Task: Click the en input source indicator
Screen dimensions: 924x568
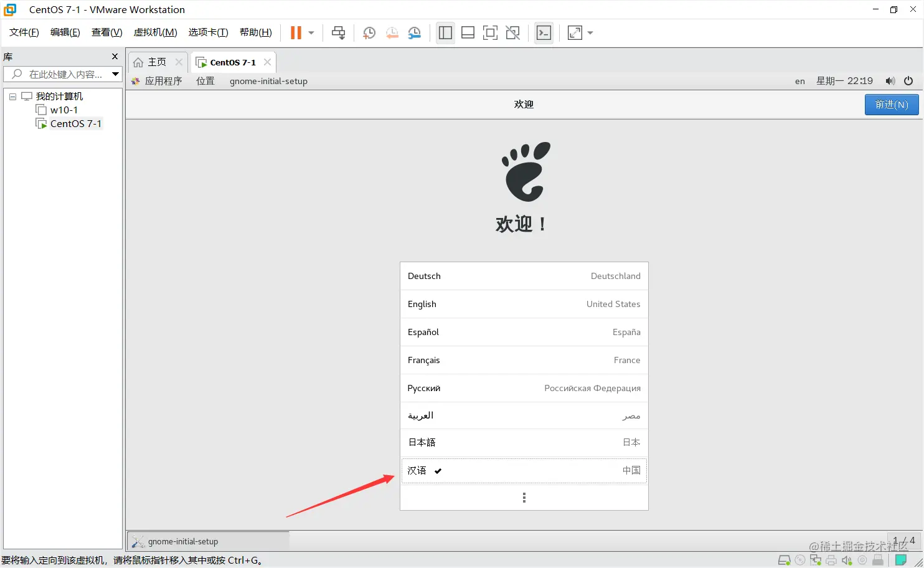Action: [800, 81]
